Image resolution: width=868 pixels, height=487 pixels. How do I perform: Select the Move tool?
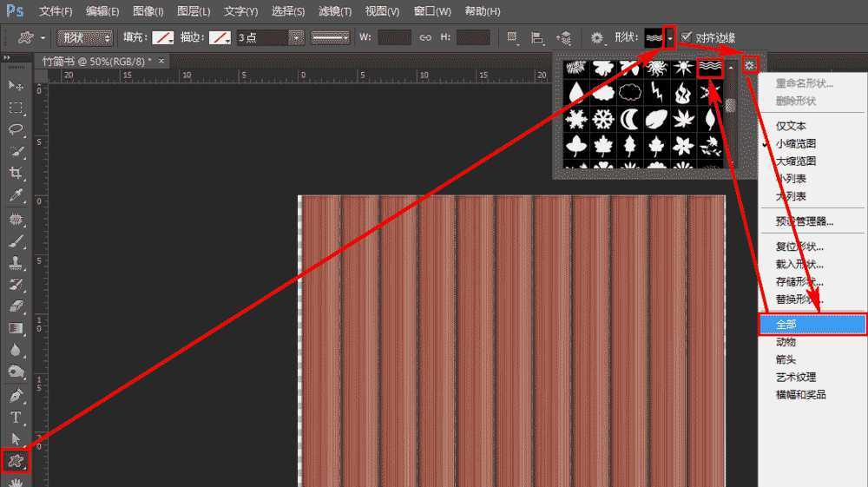[16, 85]
